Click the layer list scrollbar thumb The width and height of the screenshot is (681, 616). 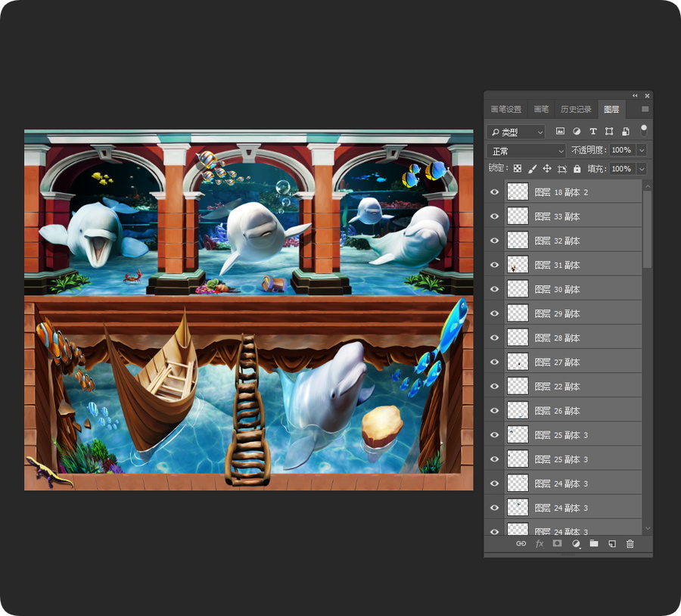[x=648, y=229]
